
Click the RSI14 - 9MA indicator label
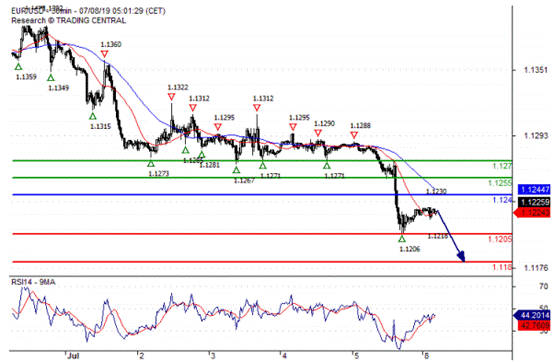[x=33, y=282]
